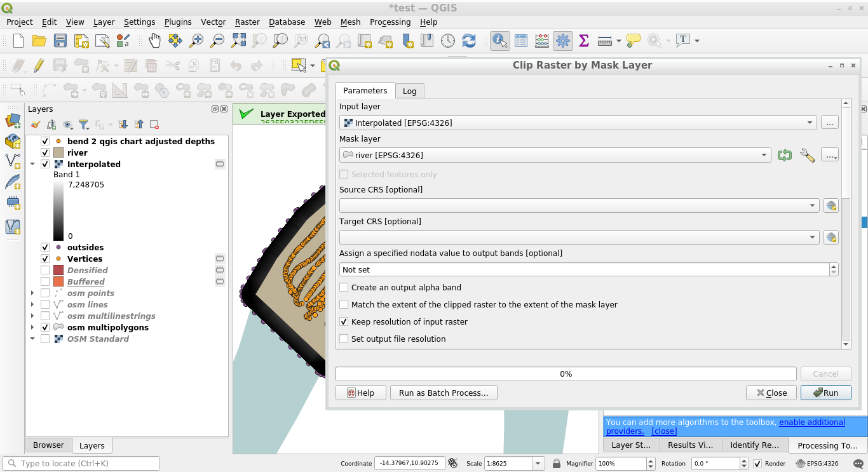Enable the Buffered layer checkbox
Screen dimensions: 868x472
(45, 281)
